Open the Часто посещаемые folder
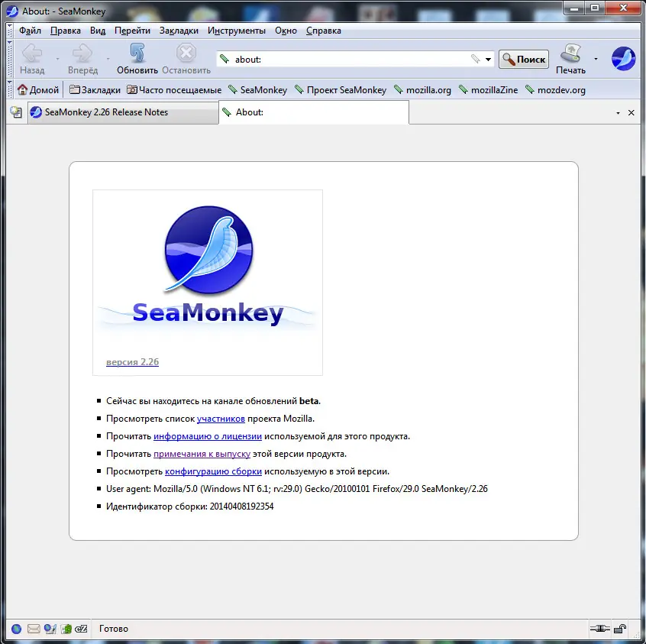 pos(174,90)
